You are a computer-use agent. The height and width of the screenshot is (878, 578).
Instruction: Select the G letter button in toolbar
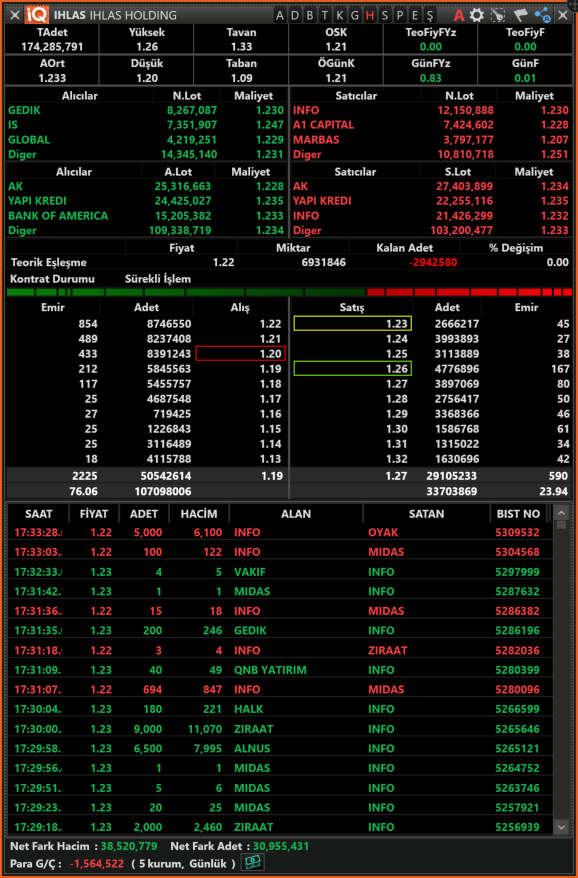(x=355, y=15)
